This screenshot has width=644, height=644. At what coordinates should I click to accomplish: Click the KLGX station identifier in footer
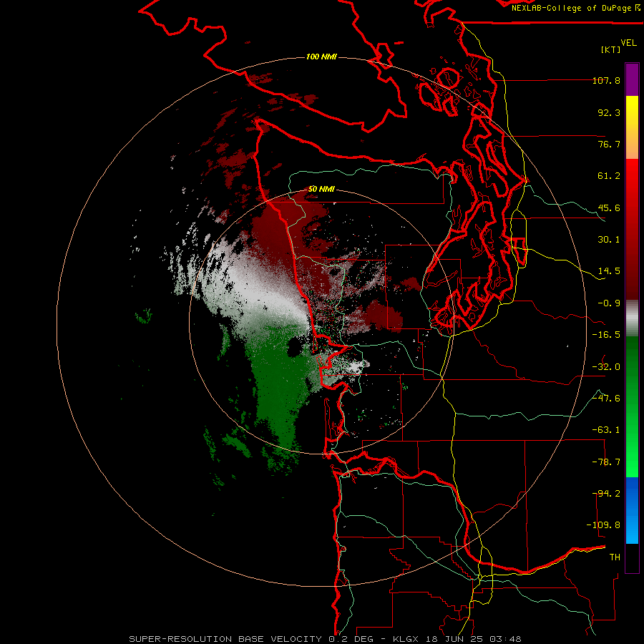tap(406, 639)
